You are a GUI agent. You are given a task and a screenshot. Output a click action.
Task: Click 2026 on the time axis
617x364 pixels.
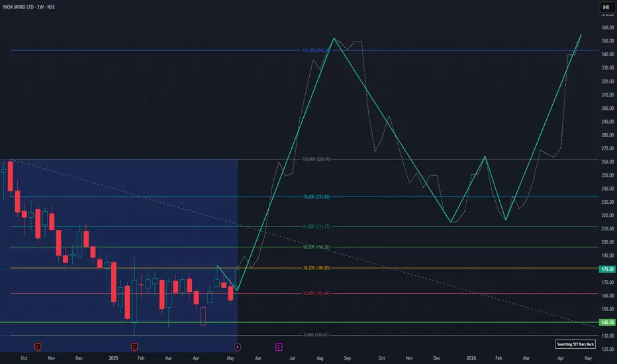(x=471, y=358)
